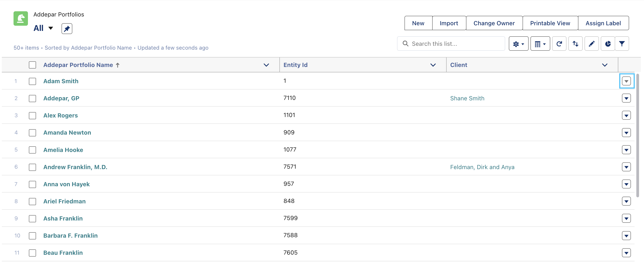
Task: Select the Asha Franklin checkbox
Action: pyautogui.click(x=32, y=219)
